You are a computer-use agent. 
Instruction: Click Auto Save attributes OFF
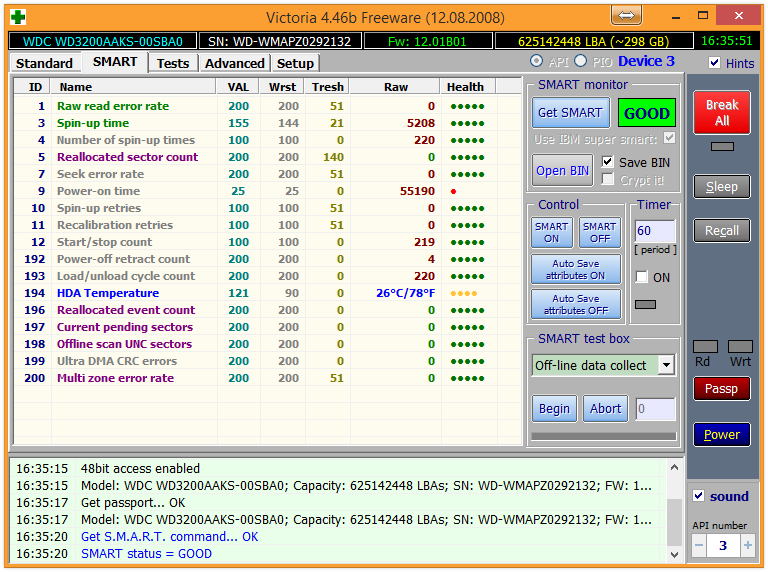tap(576, 304)
